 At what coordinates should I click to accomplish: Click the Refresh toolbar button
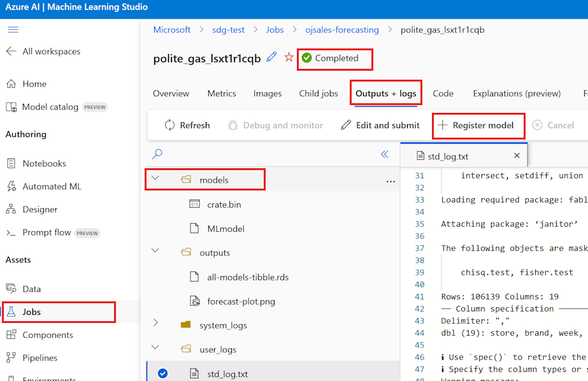click(x=187, y=126)
